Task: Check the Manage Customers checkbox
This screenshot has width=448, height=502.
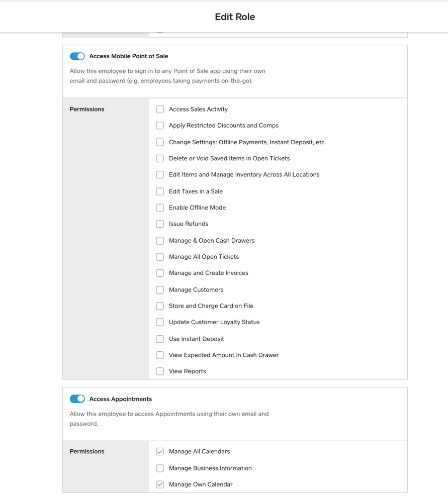Action: click(160, 290)
